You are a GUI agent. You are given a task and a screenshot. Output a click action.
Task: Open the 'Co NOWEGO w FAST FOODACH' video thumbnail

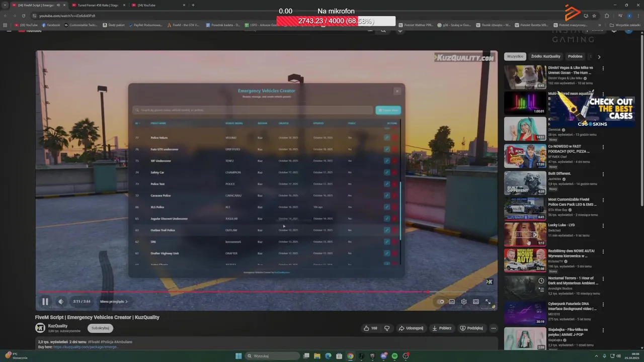[x=525, y=156]
